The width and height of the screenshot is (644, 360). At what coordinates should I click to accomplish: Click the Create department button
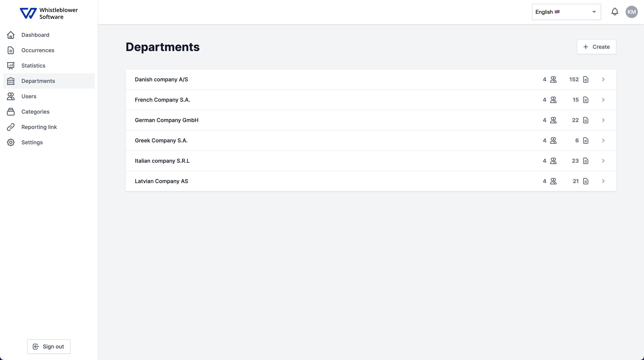tap(596, 47)
